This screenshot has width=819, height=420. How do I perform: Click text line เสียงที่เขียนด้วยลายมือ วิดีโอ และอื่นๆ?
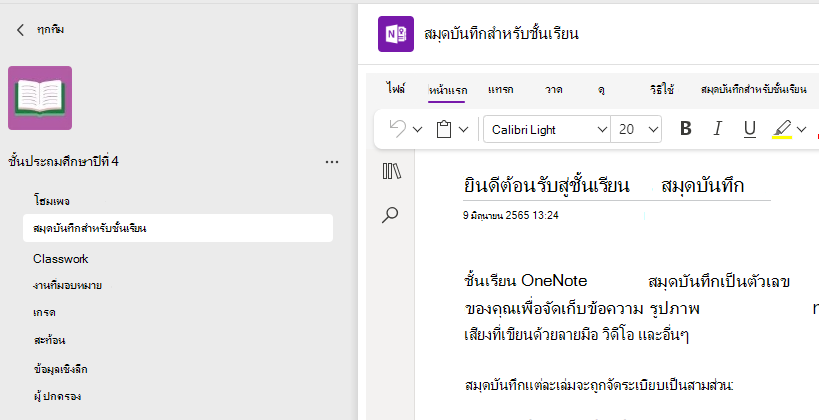point(577,334)
